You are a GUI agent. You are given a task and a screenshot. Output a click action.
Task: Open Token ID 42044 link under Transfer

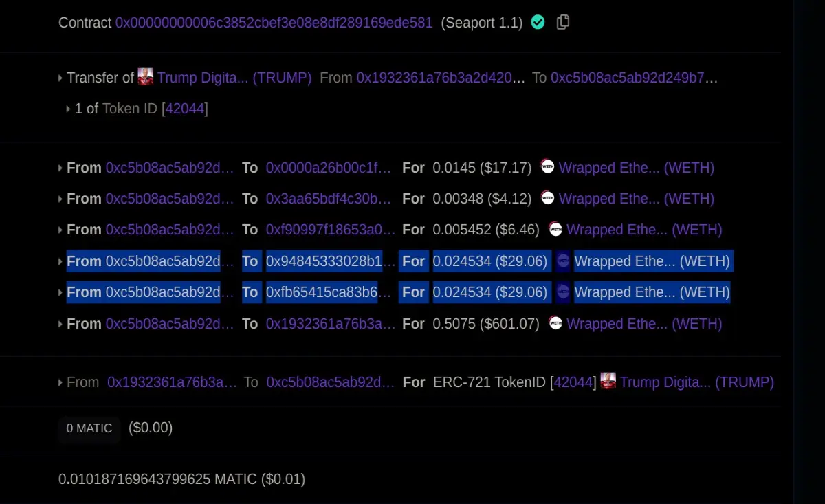(x=185, y=109)
